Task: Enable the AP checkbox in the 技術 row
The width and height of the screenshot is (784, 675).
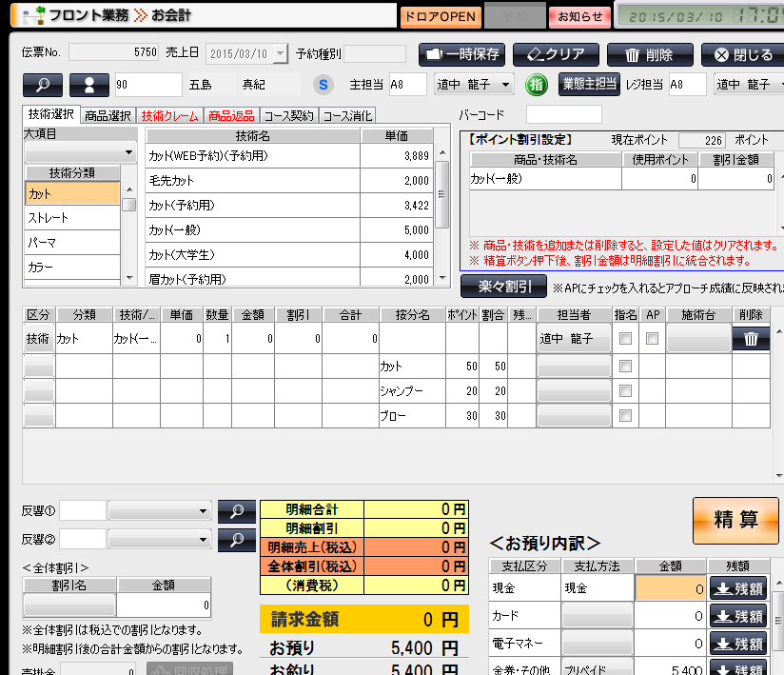Action: pos(653,338)
